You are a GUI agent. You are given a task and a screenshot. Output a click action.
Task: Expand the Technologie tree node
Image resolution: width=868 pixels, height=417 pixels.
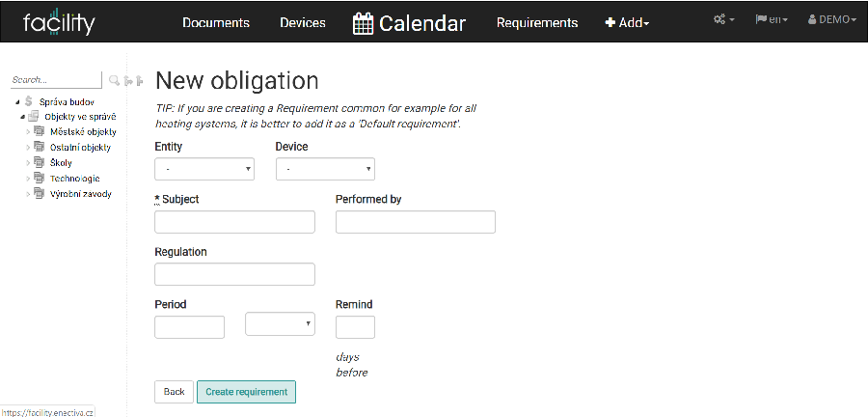[28, 179]
